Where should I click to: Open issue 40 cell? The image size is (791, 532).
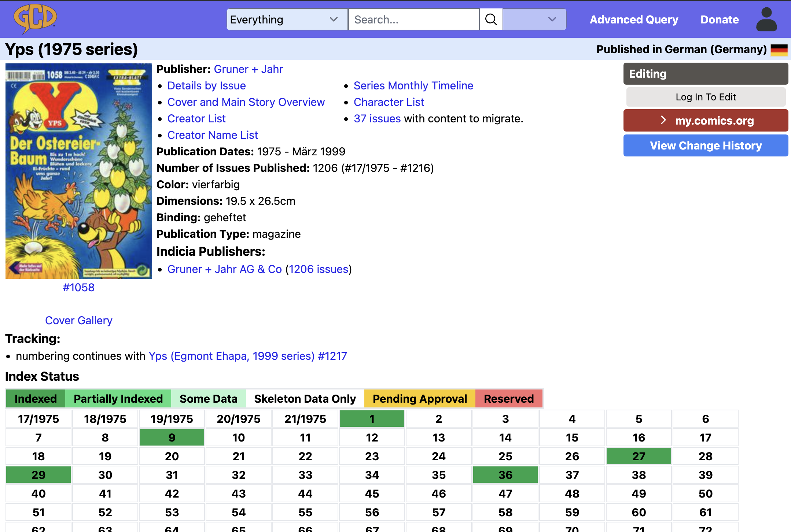[38, 494]
